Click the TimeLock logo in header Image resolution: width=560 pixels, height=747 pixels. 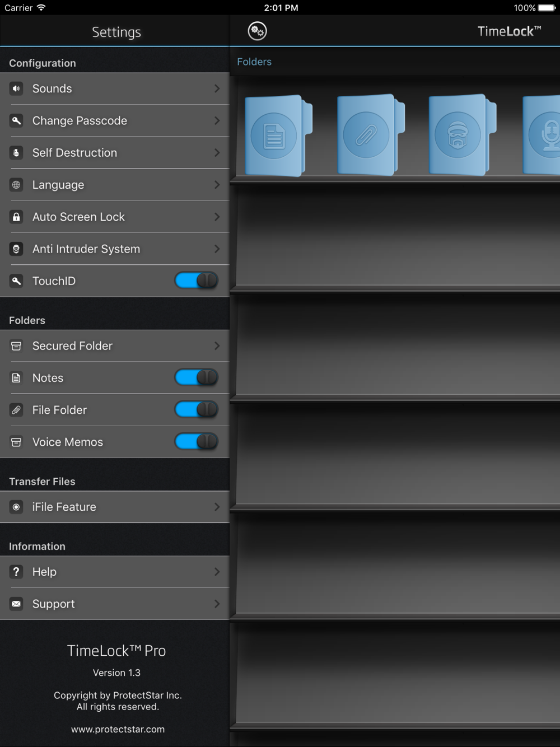pyautogui.click(x=509, y=31)
